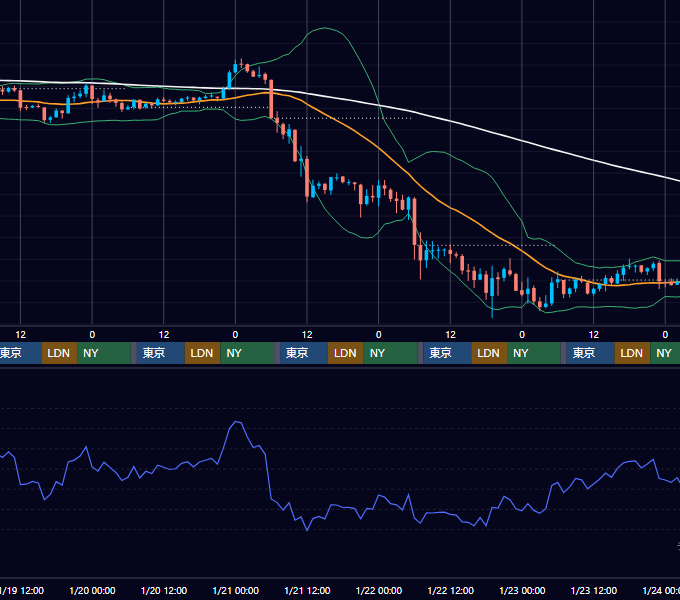The width and height of the screenshot is (680, 600).
Task: Click the 1/22 00:00 date label
Action: (379, 590)
